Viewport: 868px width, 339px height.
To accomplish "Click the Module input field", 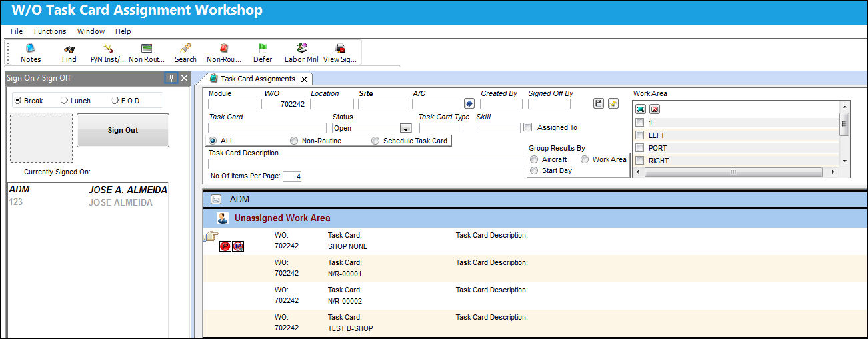I will 233,104.
